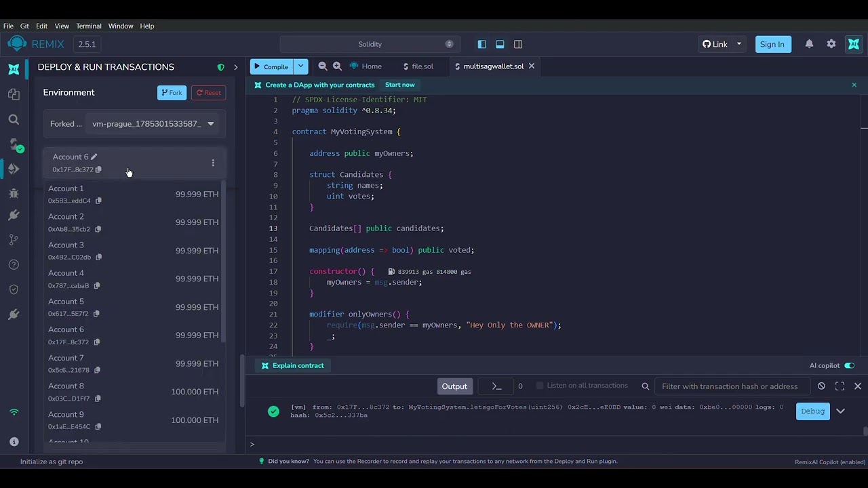Screen dimensions: 868x488
Task: Click the Debug button for the transaction
Action: [812, 411]
